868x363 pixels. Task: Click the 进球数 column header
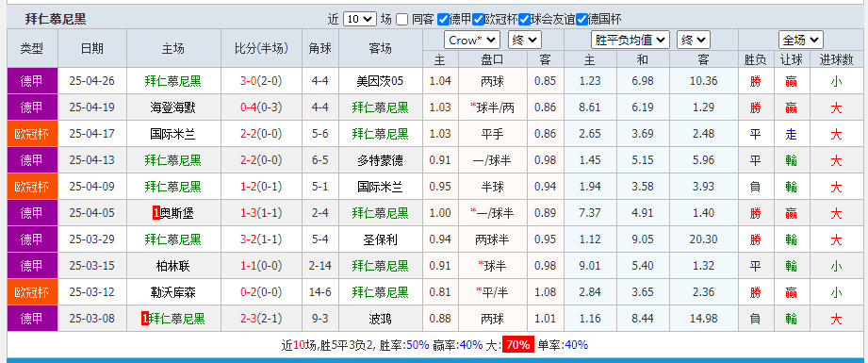836,59
